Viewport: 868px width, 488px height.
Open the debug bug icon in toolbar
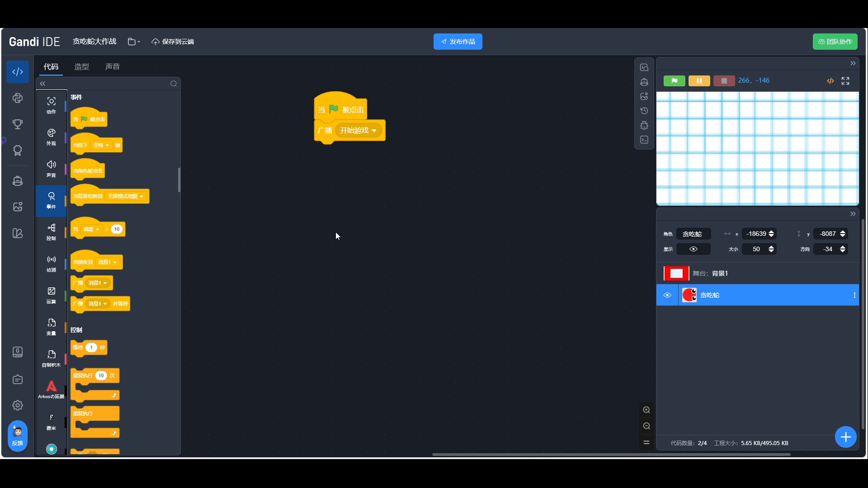tap(644, 125)
